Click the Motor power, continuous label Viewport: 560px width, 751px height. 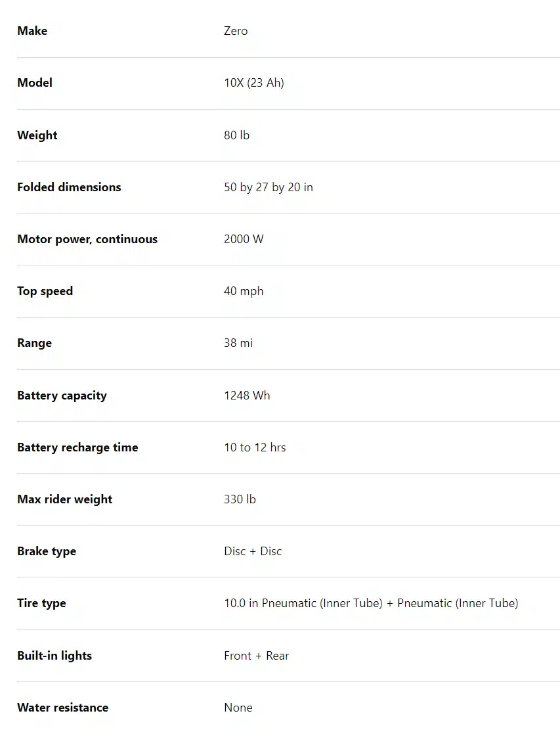click(87, 239)
